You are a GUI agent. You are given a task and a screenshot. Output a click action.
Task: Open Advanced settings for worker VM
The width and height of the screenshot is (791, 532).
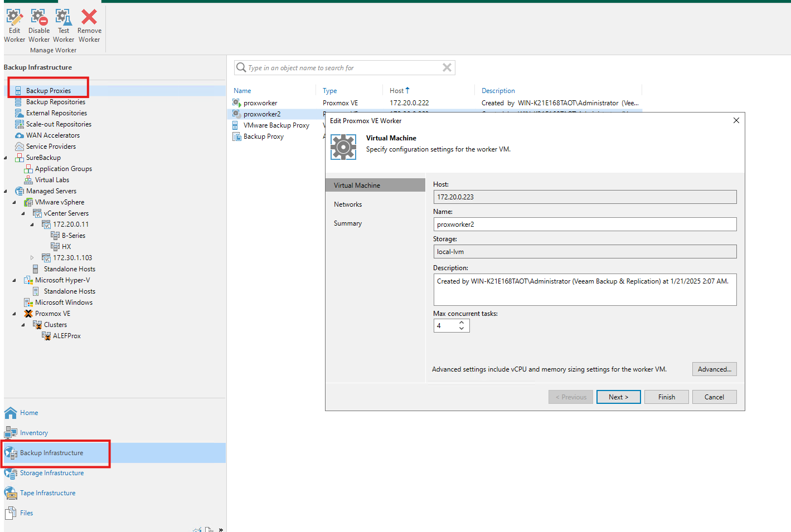coord(715,369)
